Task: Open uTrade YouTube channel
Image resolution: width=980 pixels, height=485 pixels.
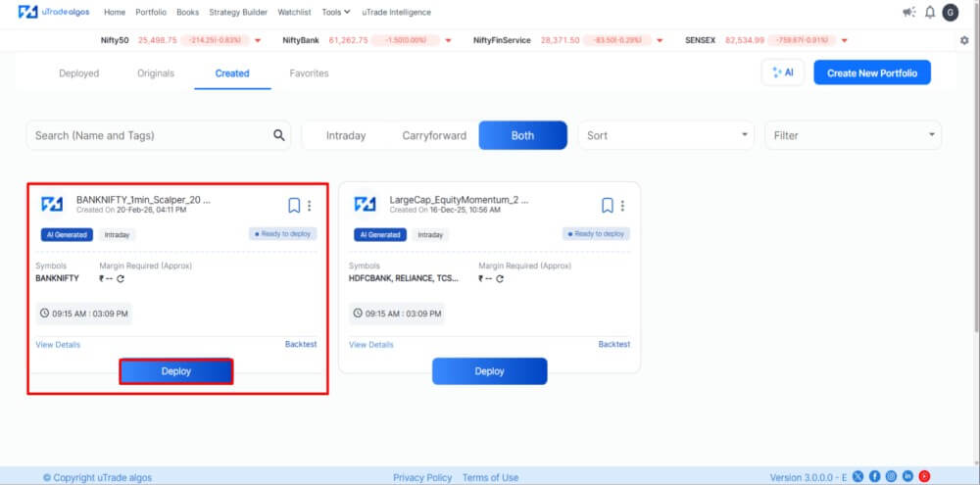Action: [924, 476]
